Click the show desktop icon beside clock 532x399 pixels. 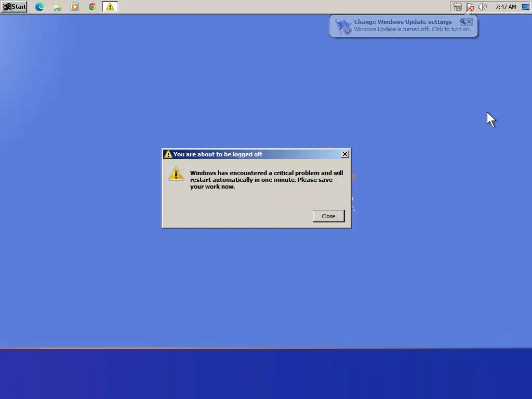[x=526, y=7]
